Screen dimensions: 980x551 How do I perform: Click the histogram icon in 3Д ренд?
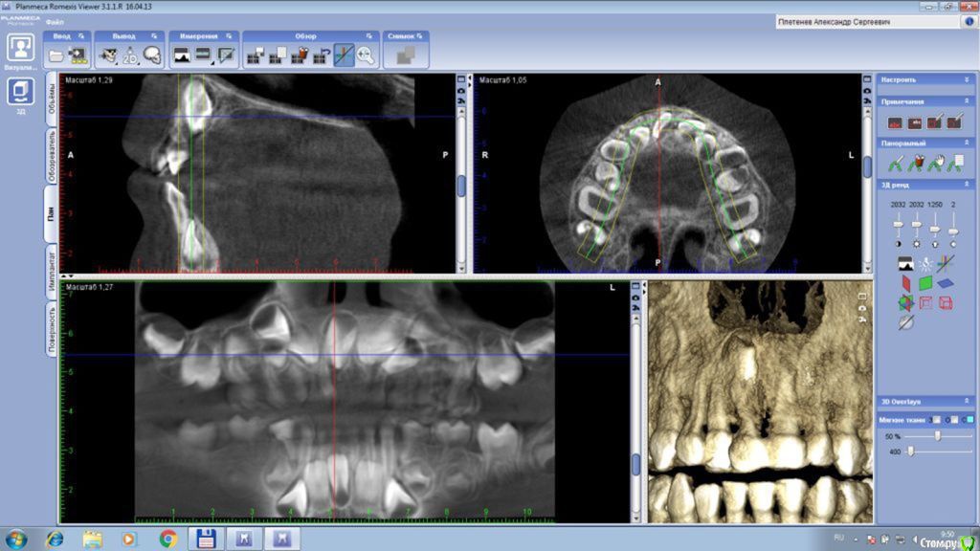pos(905,263)
